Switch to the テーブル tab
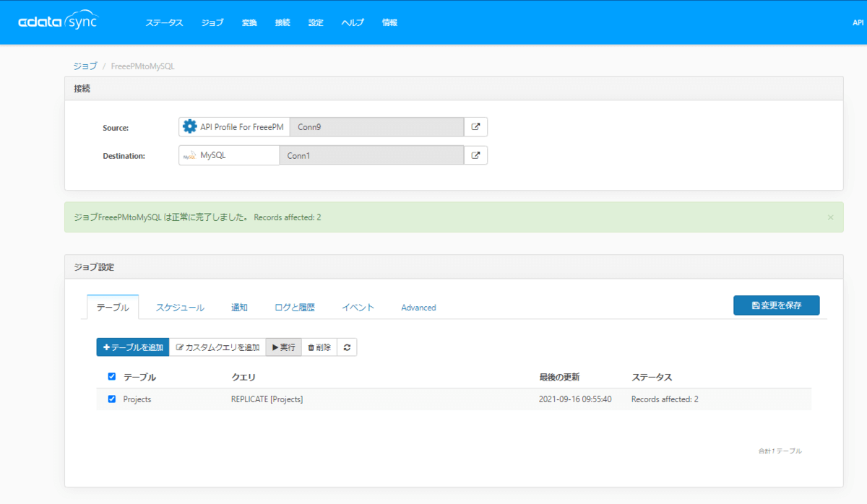 (113, 307)
